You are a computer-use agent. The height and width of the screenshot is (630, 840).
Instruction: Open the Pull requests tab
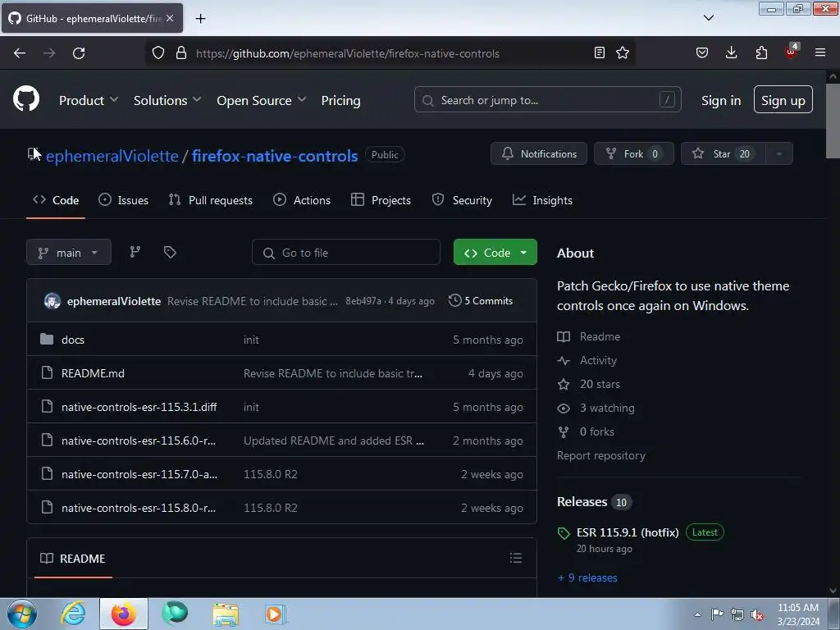[x=211, y=200]
